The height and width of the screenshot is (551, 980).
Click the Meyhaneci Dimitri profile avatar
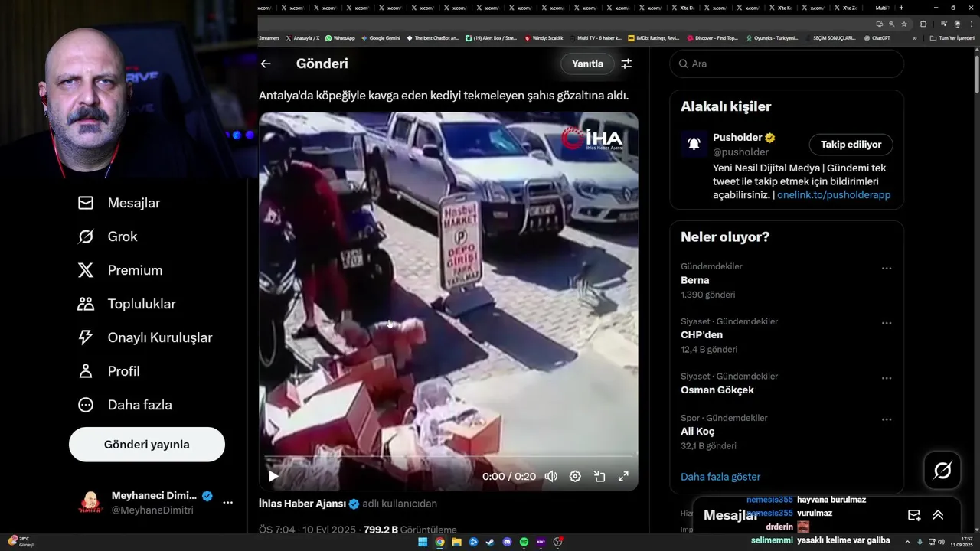[x=90, y=503]
